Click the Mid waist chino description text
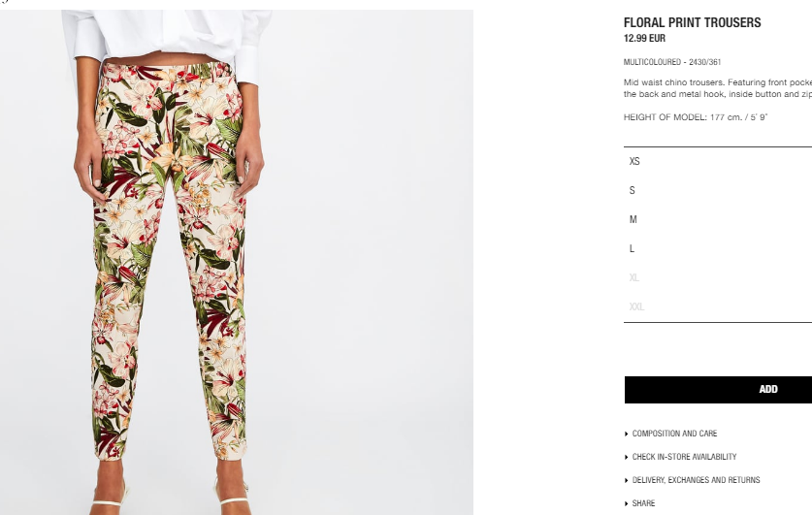The width and height of the screenshot is (812, 515). (x=718, y=88)
